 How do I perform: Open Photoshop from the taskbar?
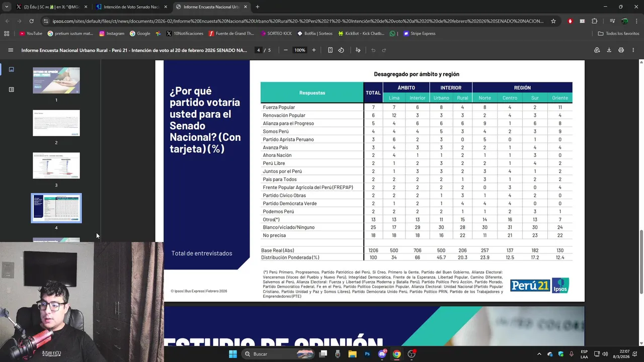tap(367, 354)
